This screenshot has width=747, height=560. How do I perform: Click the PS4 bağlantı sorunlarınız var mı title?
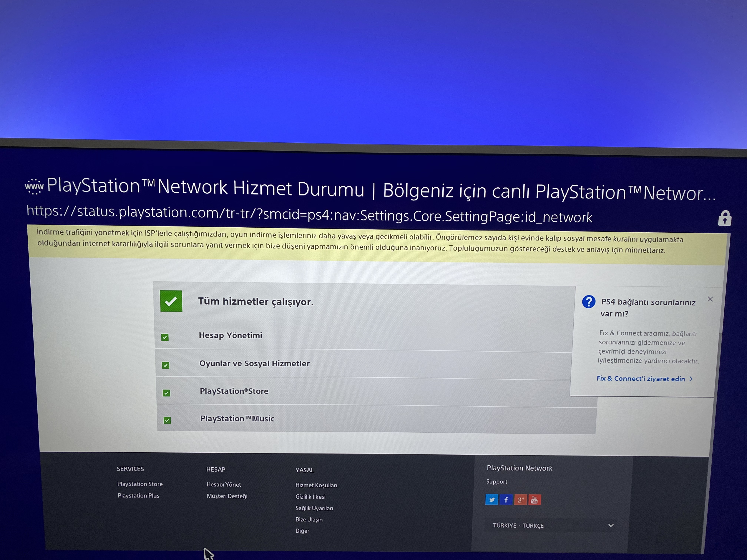tap(648, 308)
